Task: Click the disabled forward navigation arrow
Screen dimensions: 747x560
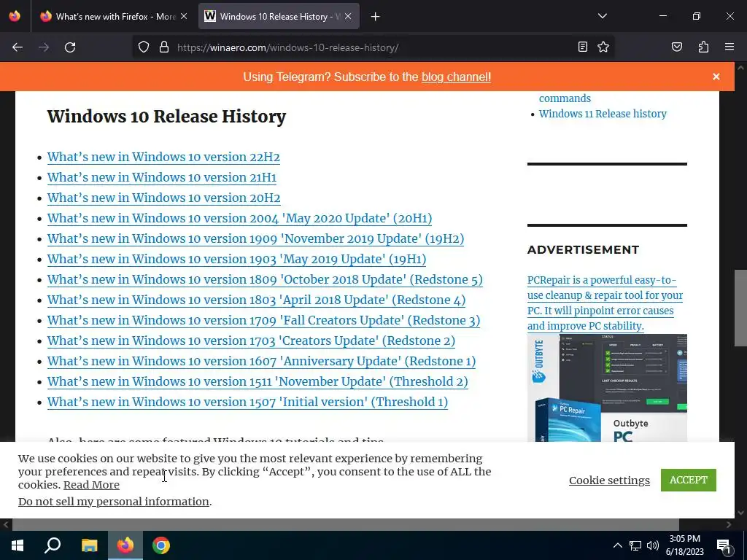Action: (x=44, y=47)
